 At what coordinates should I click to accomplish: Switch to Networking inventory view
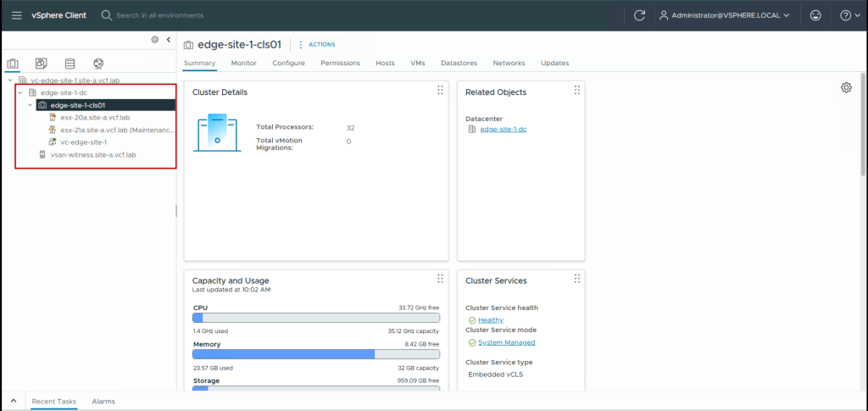tap(98, 64)
